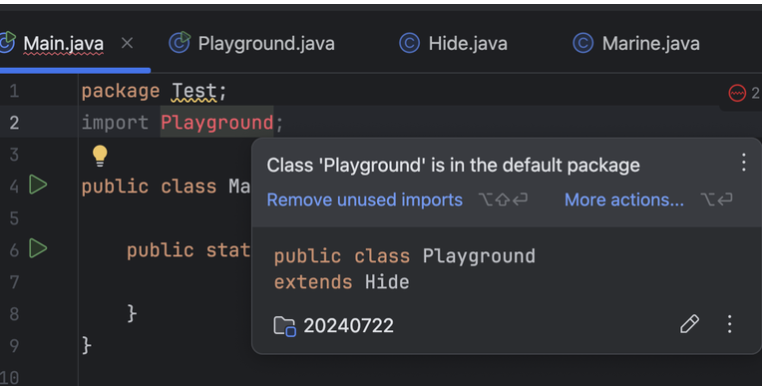This screenshot has width=762, height=386.
Task: Open the options menu beside the error message
Action: pyautogui.click(x=744, y=162)
